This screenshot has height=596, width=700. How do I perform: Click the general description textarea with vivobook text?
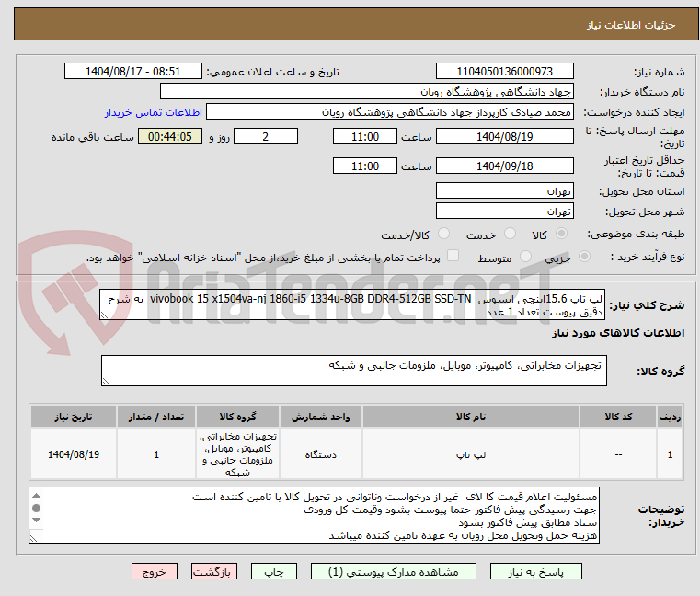[353, 304]
